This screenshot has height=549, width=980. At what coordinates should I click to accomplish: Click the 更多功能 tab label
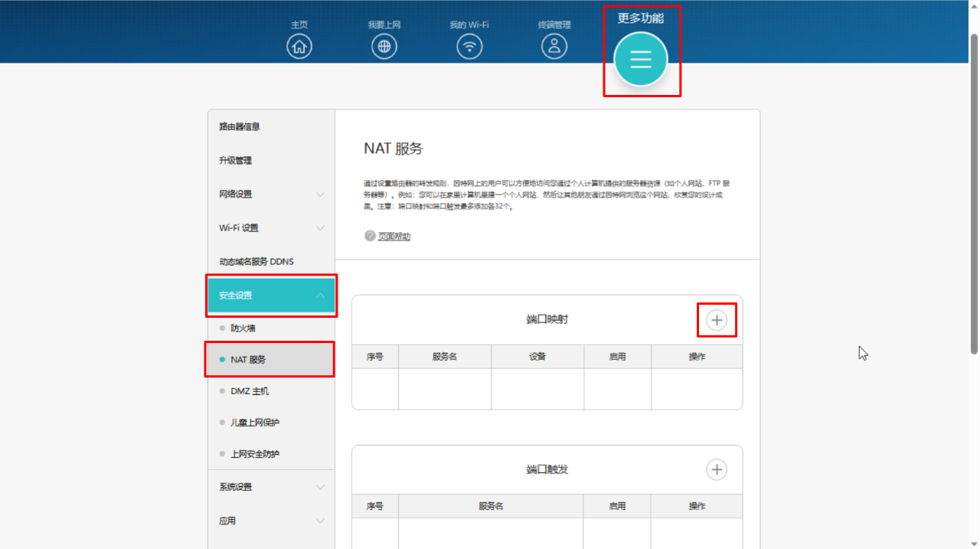pos(641,18)
